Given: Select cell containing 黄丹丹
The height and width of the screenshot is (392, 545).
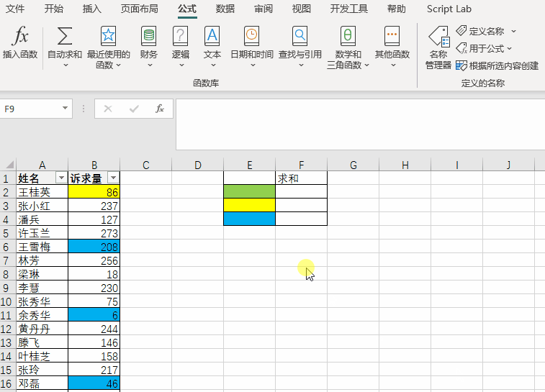Looking at the screenshot, I should [x=42, y=329].
